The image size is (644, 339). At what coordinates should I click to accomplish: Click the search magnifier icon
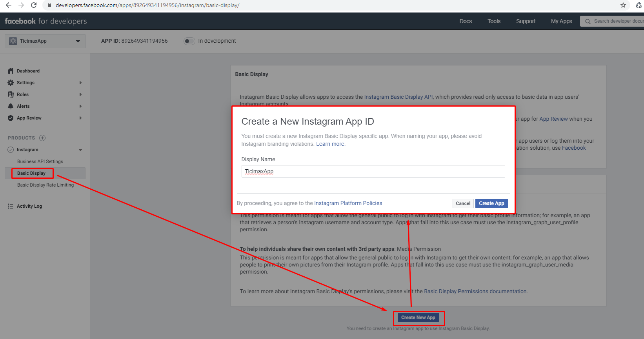(588, 22)
